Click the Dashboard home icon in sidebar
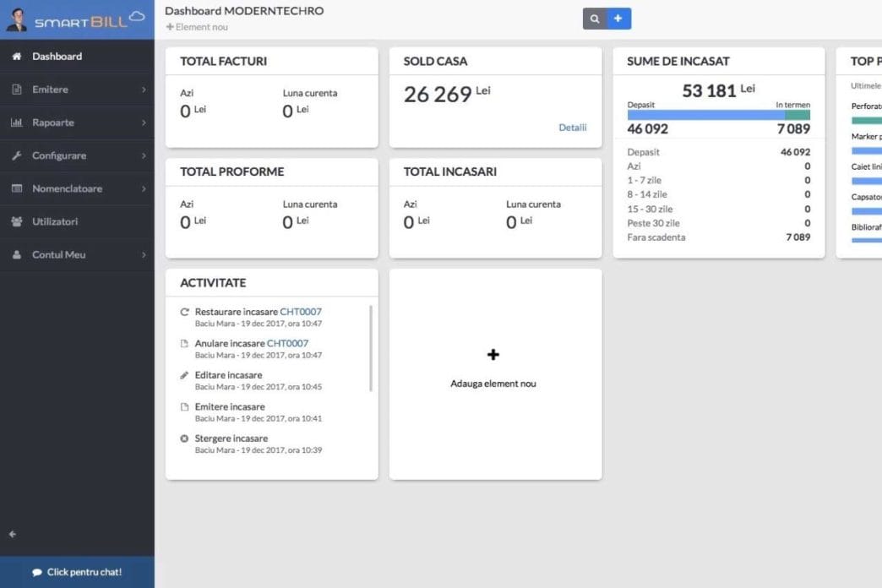Screen dimensions: 882x588 [16, 57]
